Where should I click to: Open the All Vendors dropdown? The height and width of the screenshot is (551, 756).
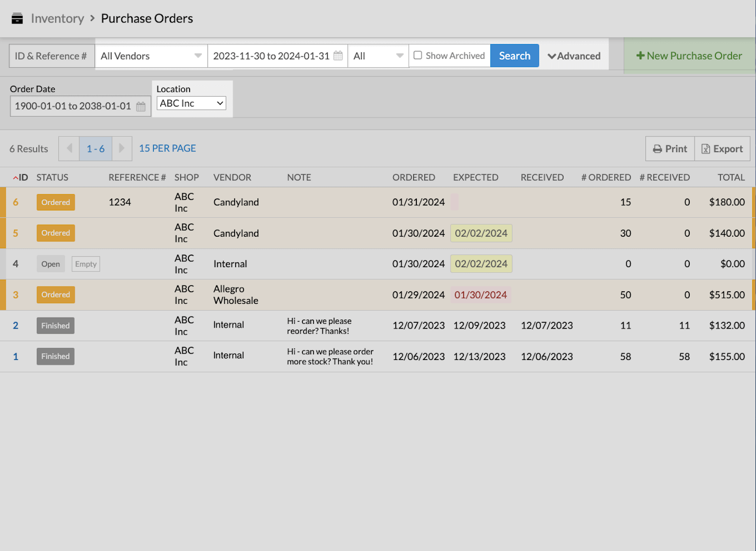151,56
